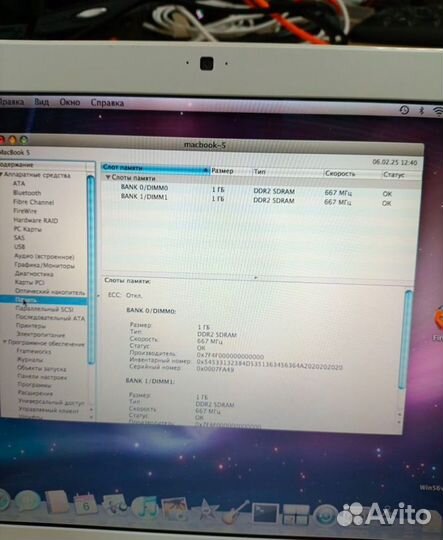Open iMovie star icon in Dock
Screen dimensions: 443x540
point(207,511)
